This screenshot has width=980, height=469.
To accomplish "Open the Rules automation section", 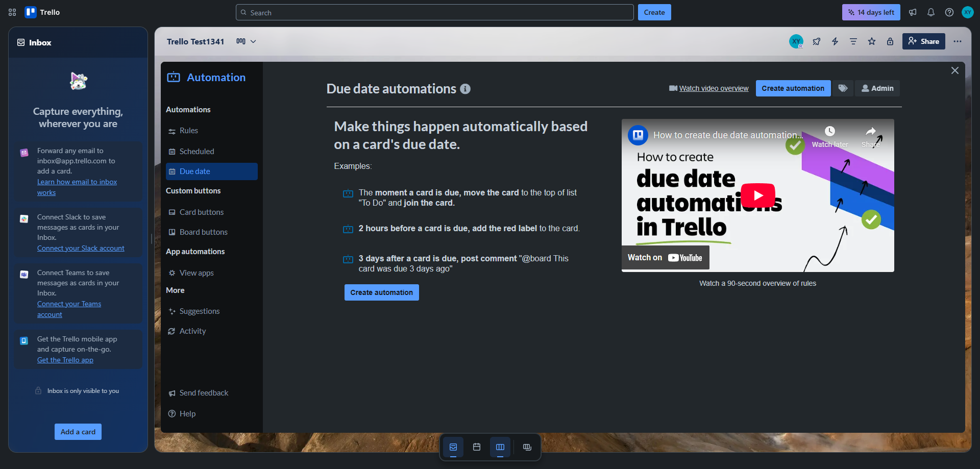I will tap(212, 131).
